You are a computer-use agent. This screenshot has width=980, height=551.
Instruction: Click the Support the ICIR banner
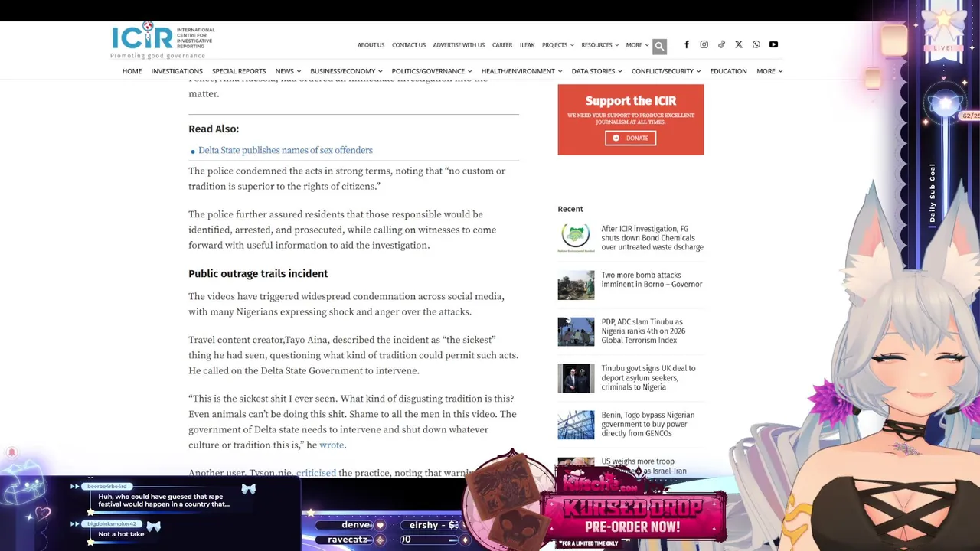pos(630,119)
